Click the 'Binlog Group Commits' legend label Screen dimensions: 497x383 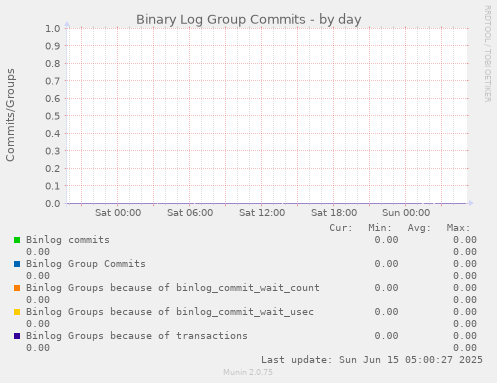86,264
